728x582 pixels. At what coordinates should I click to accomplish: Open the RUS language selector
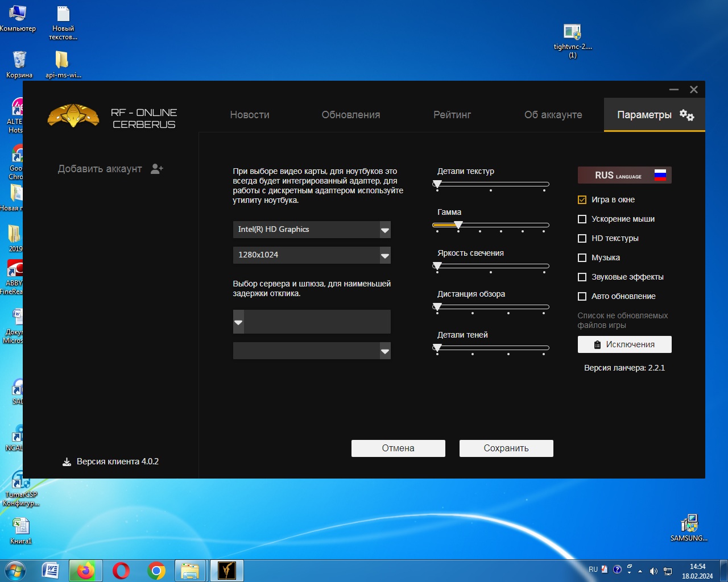point(624,175)
